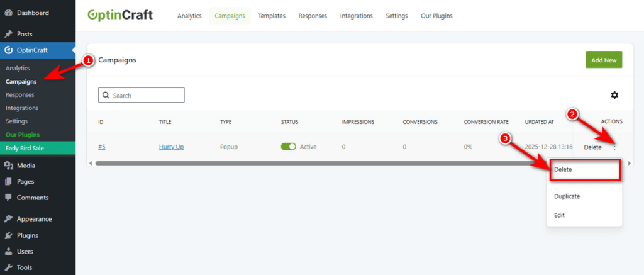Open the Integrations tab in top navigation
Screen dimensions: 644x275
click(x=356, y=16)
